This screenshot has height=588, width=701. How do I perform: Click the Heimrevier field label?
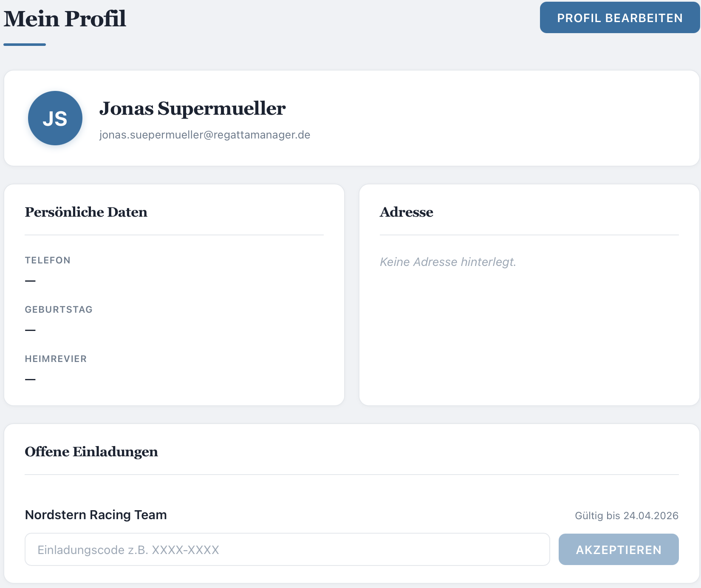click(x=56, y=359)
